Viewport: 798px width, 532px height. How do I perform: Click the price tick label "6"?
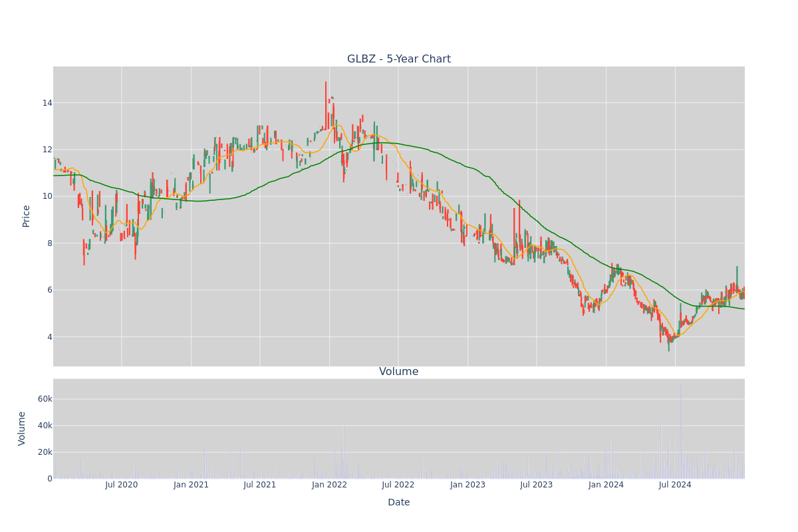click(x=50, y=290)
